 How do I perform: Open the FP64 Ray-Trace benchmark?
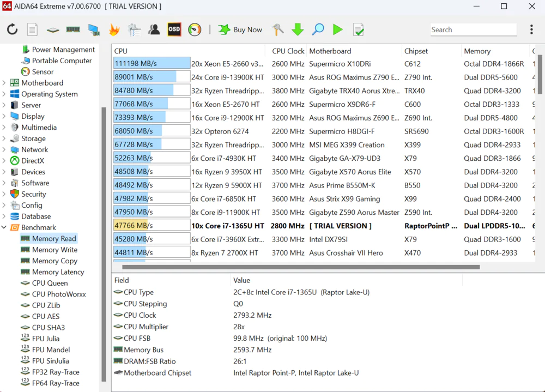(x=50, y=383)
